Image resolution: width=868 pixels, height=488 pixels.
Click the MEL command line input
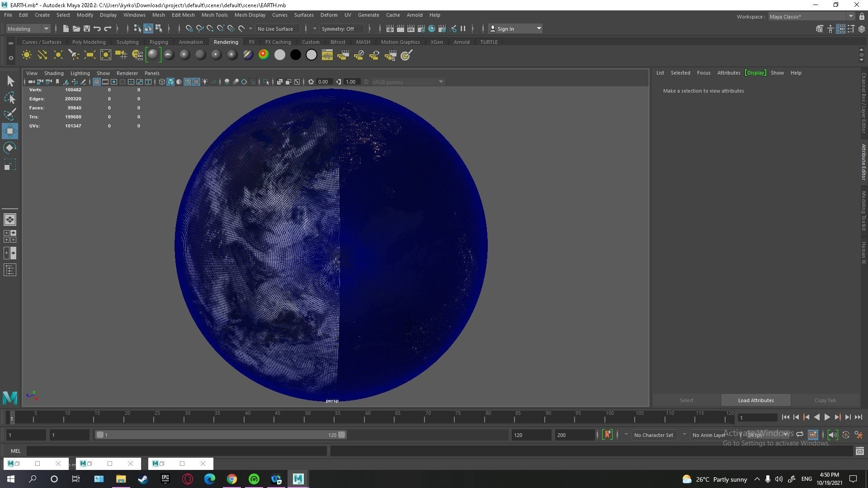(176, 451)
